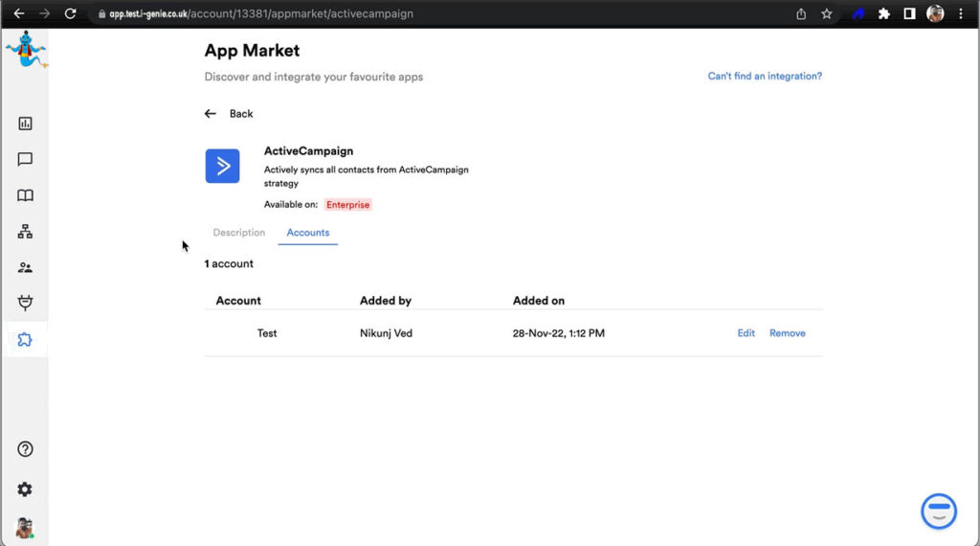Remove the Test account
The width and height of the screenshot is (980, 546).
coord(787,333)
